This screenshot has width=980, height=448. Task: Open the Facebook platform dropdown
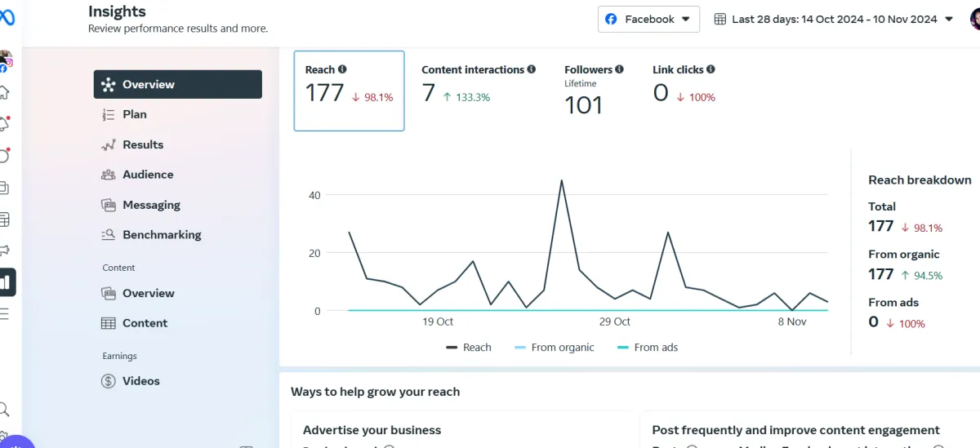(x=648, y=19)
